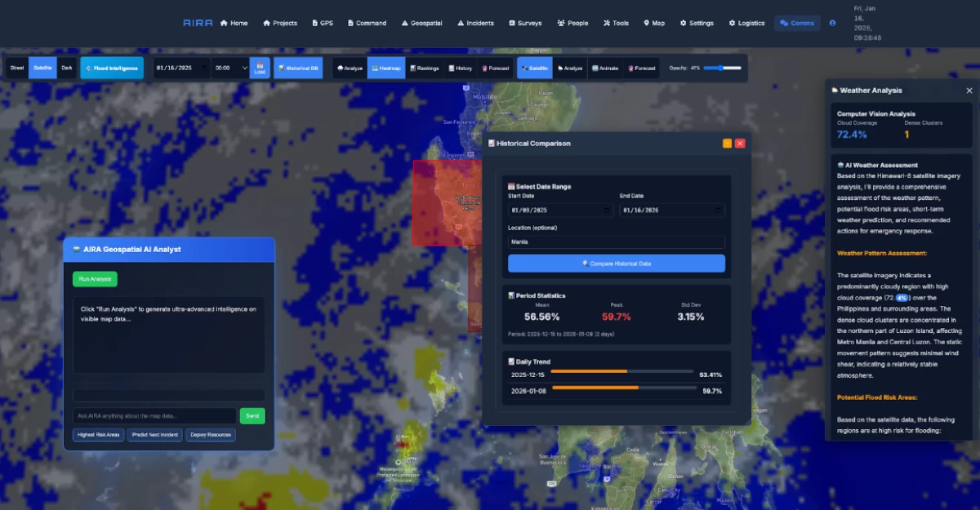Click the Animate satellite button
The width and height of the screenshot is (980, 510).
pyautogui.click(x=604, y=69)
